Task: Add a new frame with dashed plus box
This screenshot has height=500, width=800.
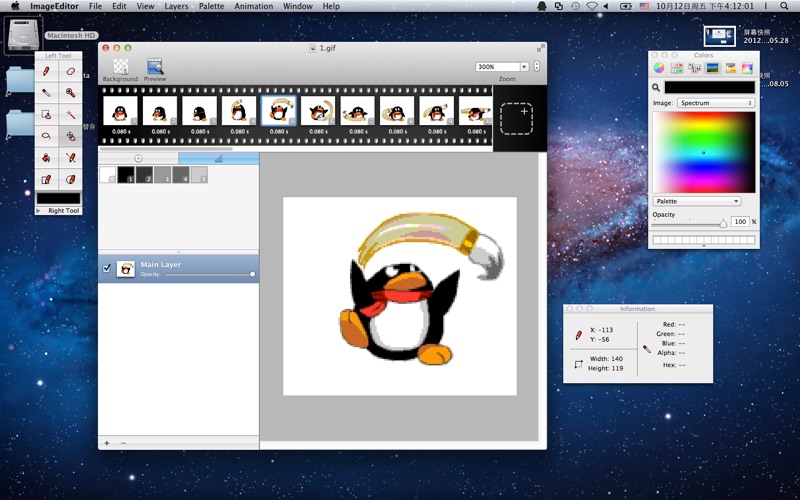Action: [516, 118]
